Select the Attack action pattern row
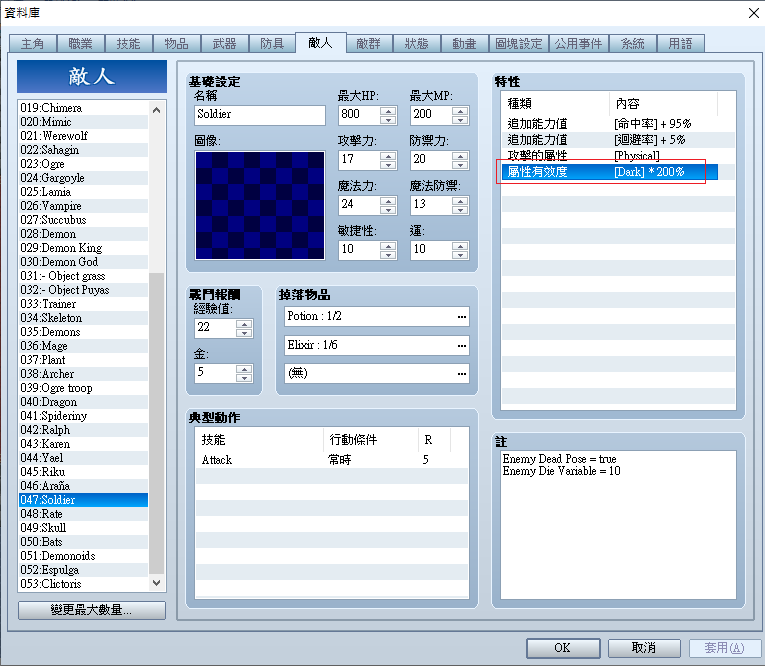 click(x=332, y=460)
